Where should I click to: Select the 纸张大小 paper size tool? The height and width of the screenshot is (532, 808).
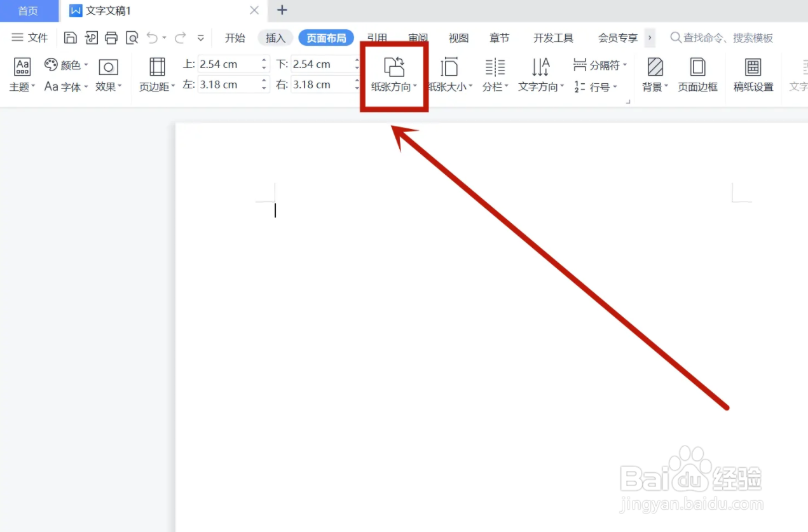(x=449, y=74)
